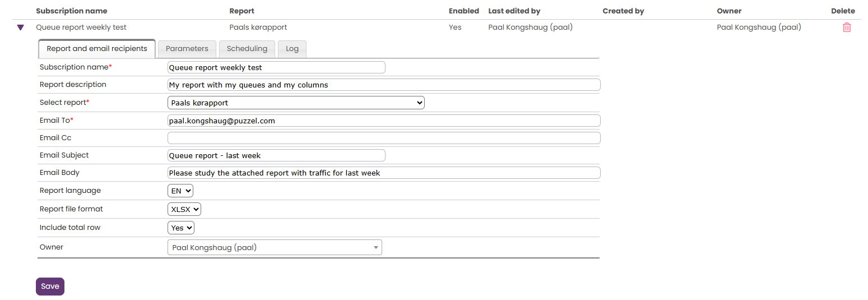The height and width of the screenshot is (300, 868).
Task: Collapse the Queue report weekly test row
Action: (21, 27)
